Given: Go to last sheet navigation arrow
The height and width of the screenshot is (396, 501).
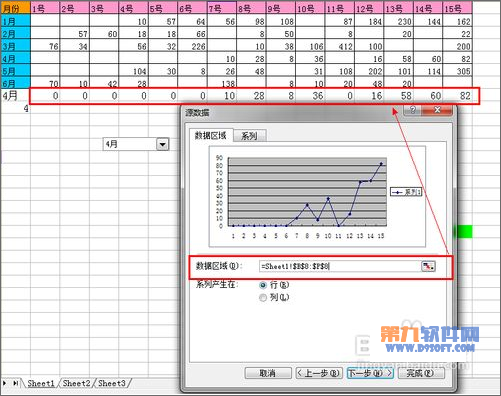Looking at the screenshot, I should 15,383.
